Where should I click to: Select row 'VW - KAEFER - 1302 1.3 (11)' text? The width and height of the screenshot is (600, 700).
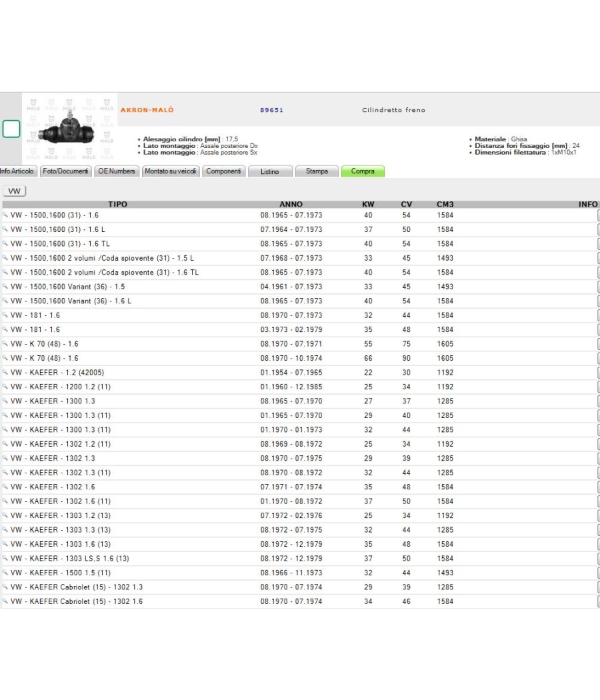(60, 472)
